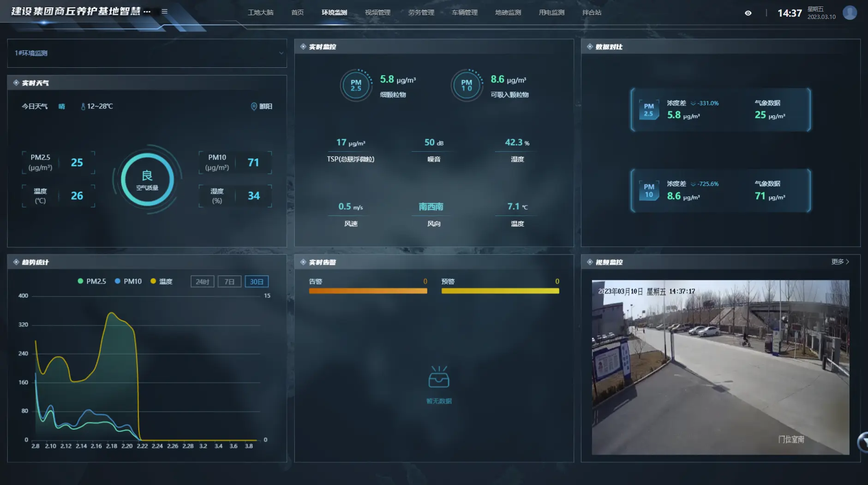This screenshot has width=868, height=485.
Task: Click the location pin icon next to 睢阳
Action: coord(254,106)
